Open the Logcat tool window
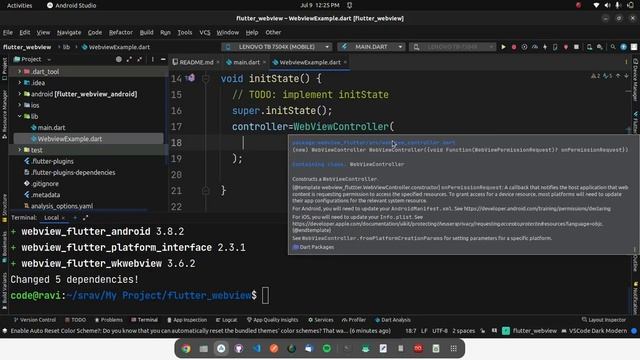This screenshot has height=360, width=640. (227, 320)
